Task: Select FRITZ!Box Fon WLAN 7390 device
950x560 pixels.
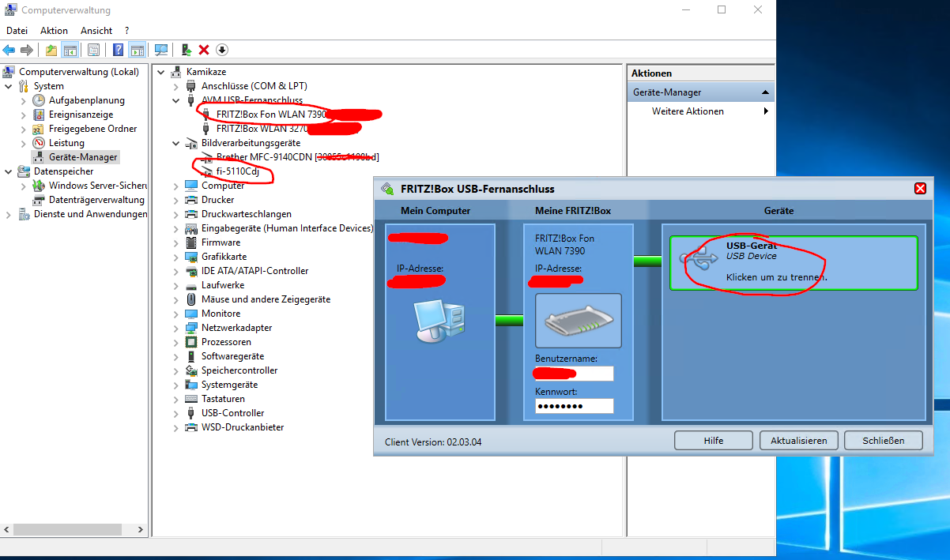Action: point(271,115)
